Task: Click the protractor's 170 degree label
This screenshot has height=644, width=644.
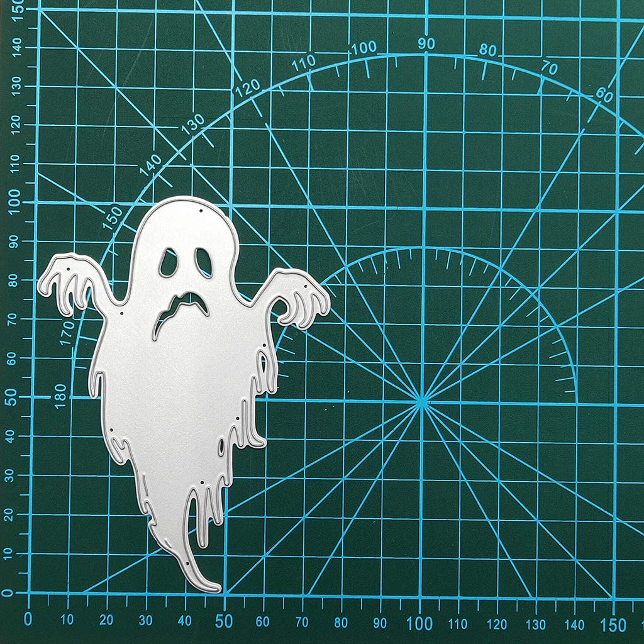Action: [67, 333]
